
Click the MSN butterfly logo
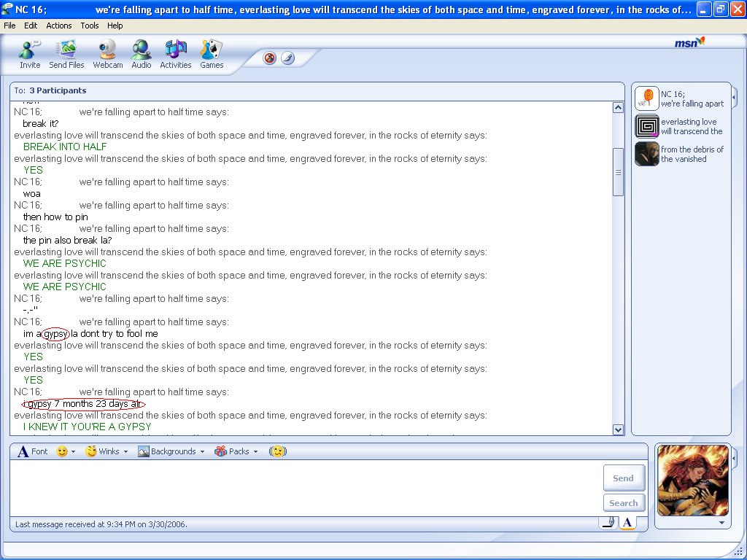[x=689, y=42]
